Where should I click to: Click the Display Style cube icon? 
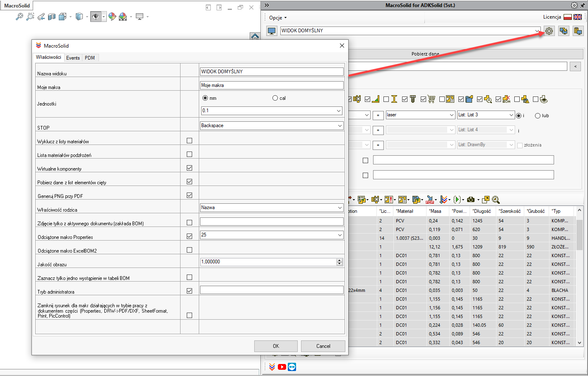(x=79, y=17)
